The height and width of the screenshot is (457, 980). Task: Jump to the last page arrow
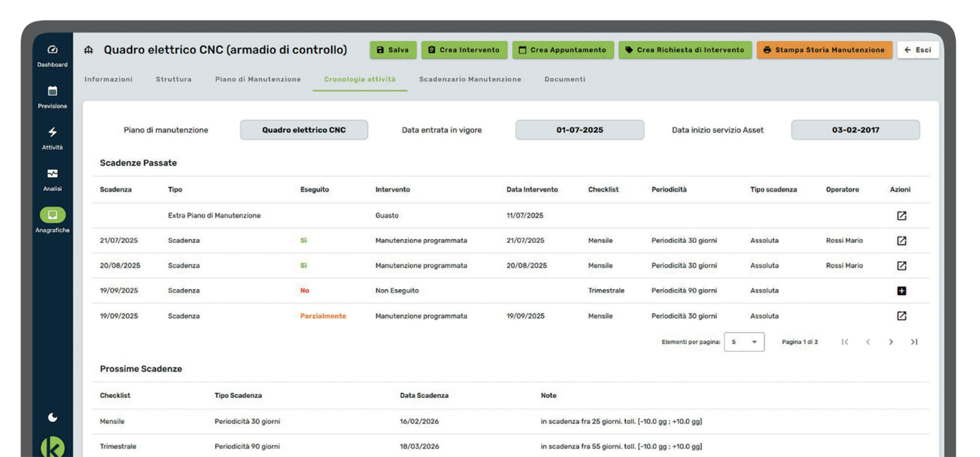click(x=914, y=342)
